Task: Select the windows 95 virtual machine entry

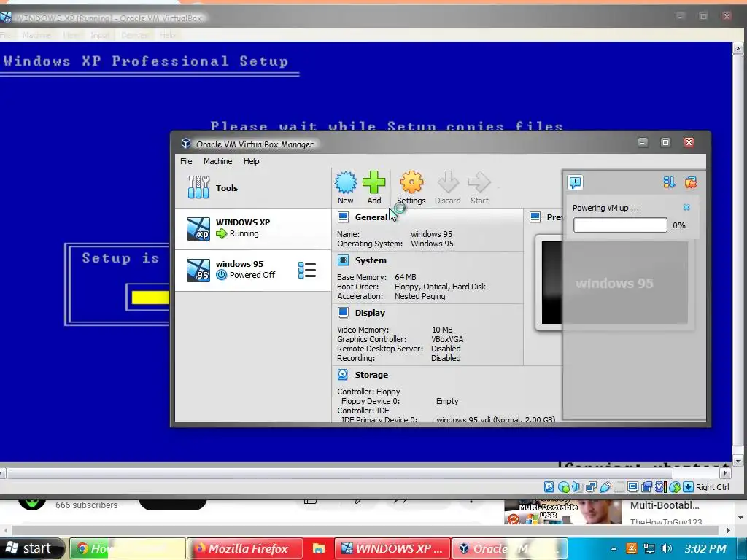Action: tap(253, 270)
